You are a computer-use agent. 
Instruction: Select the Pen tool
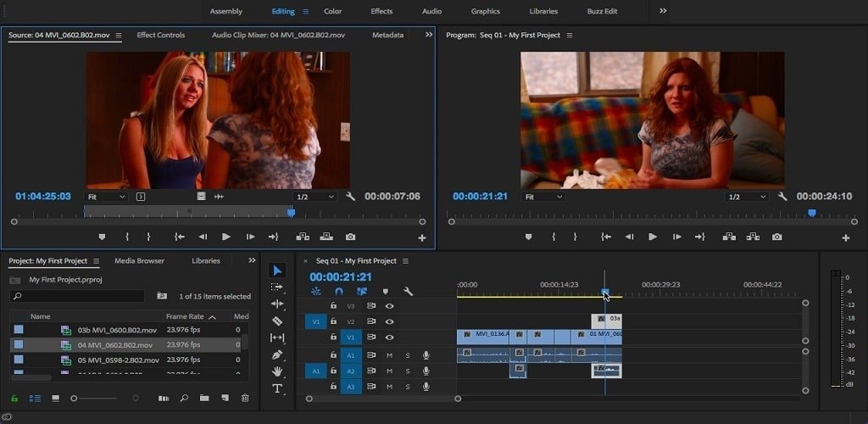277,354
